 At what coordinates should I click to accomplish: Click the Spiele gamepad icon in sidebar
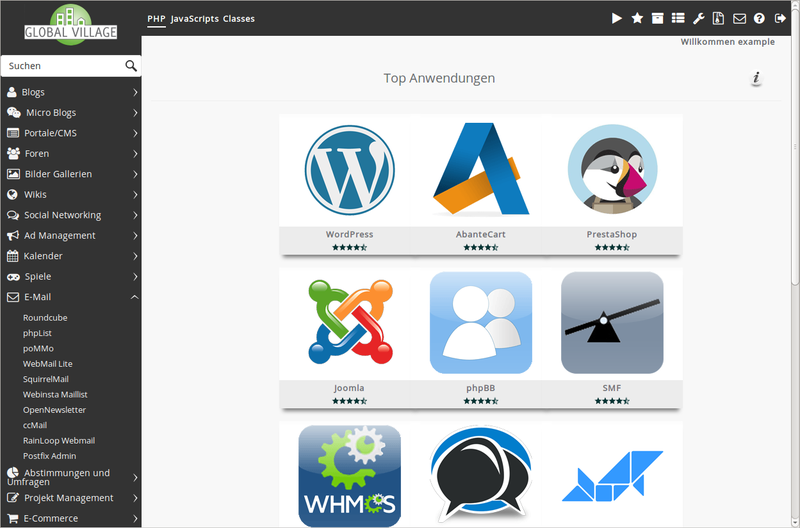pyautogui.click(x=13, y=276)
